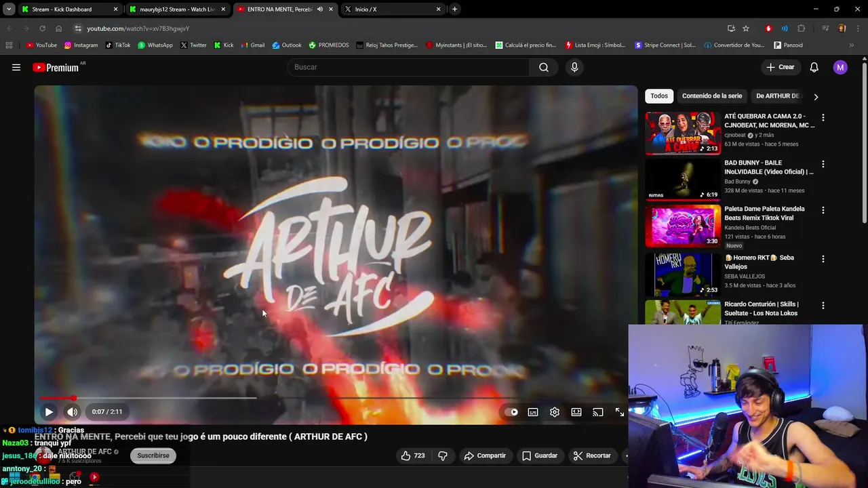Open the Panzoid bookmark

(x=788, y=45)
